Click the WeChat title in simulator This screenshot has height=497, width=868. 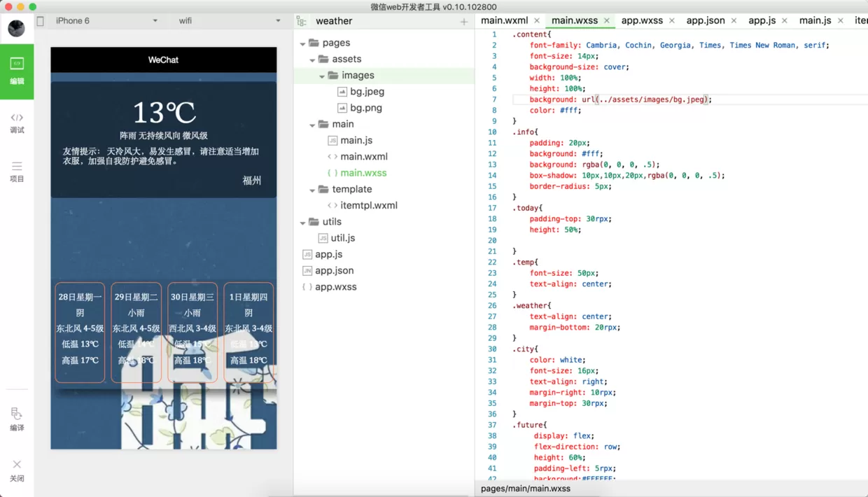click(x=163, y=60)
